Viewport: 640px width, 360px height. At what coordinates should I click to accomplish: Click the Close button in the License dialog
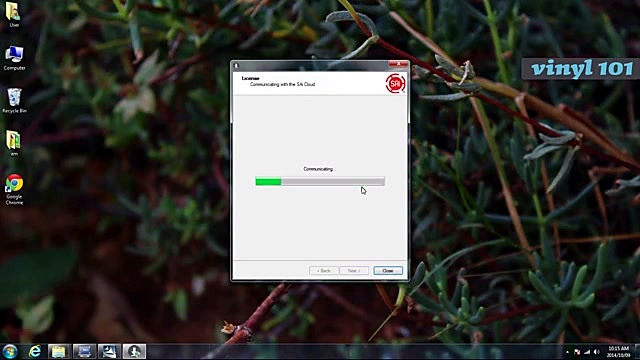[388, 271]
